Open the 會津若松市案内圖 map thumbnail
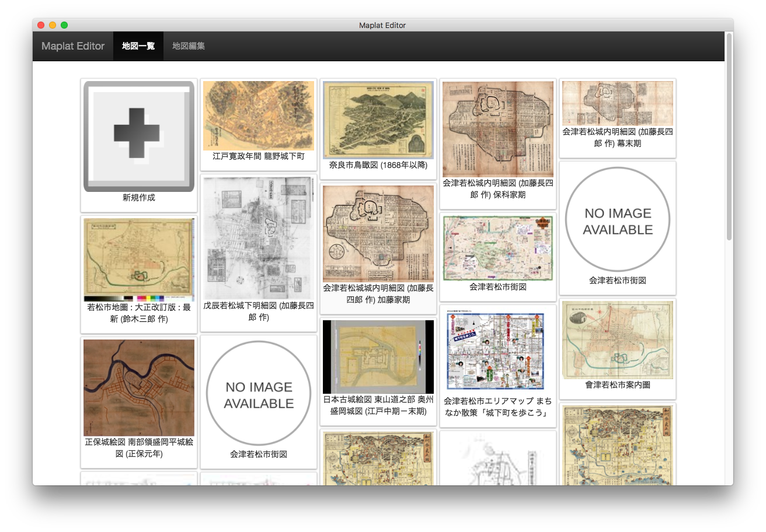This screenshot has height=532, width=766. pyautogui.click(x=618, y=340)
